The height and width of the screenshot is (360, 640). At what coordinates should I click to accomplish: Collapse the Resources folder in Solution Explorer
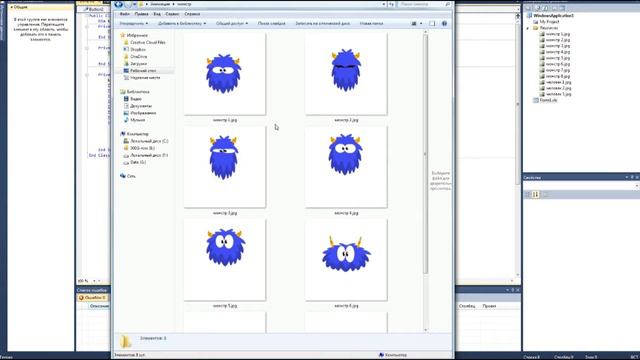528,28
